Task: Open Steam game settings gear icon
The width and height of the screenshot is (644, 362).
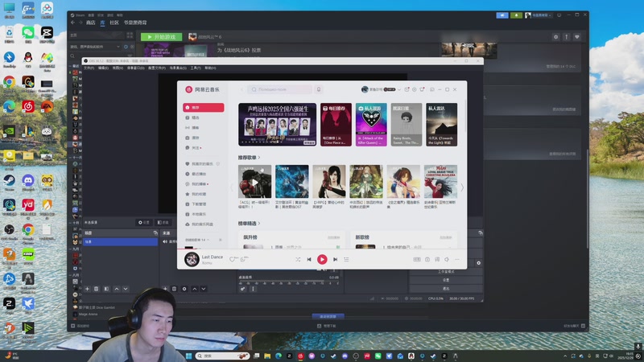Action: point(555,37)
